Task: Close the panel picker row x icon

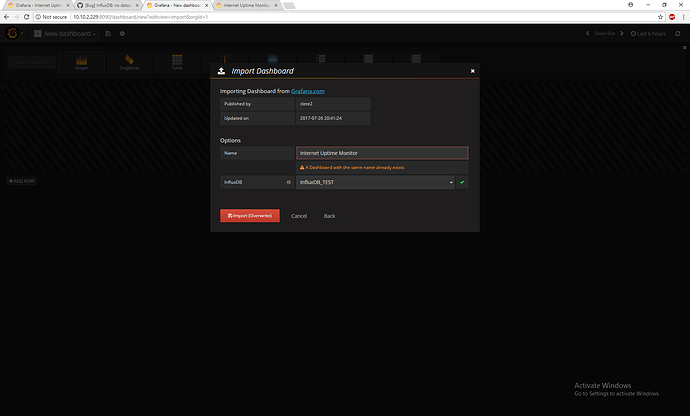Action: (x=684, y=48)
